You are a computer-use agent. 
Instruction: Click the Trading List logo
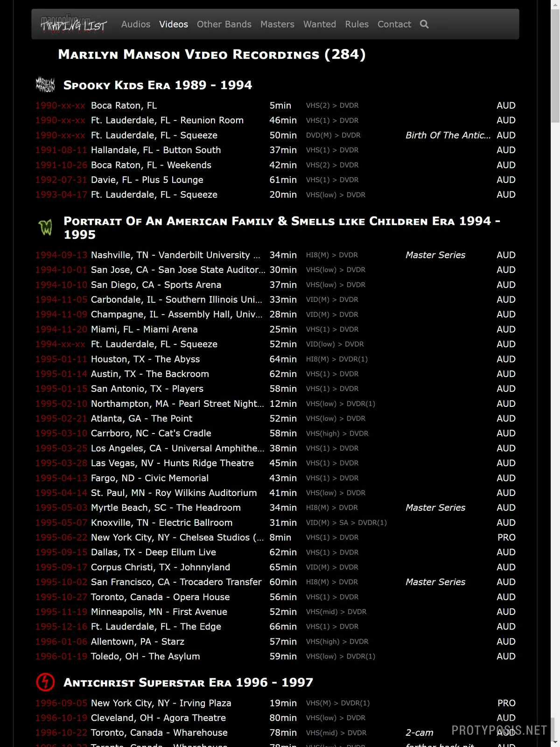tap(74, 24)
